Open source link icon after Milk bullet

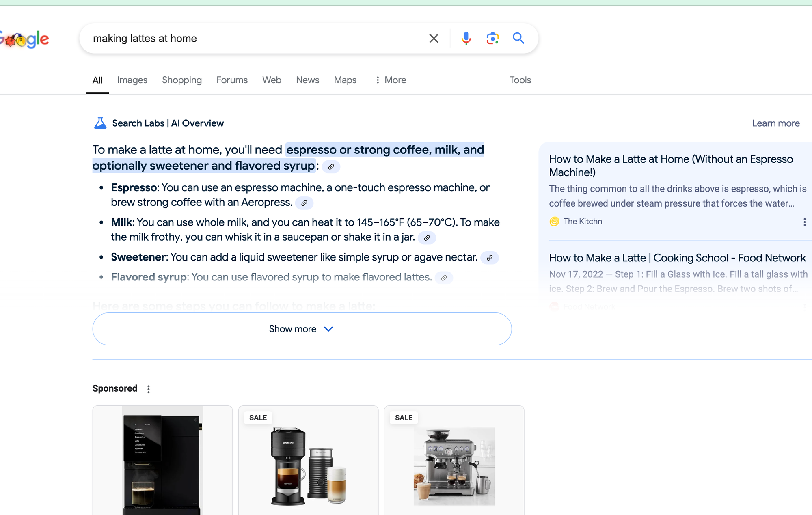pyautogui.click(x=427, y=238)
